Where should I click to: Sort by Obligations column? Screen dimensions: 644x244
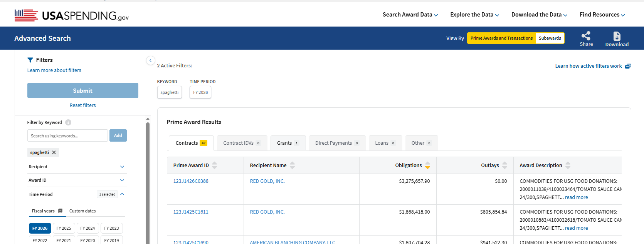tap(427, 165)
